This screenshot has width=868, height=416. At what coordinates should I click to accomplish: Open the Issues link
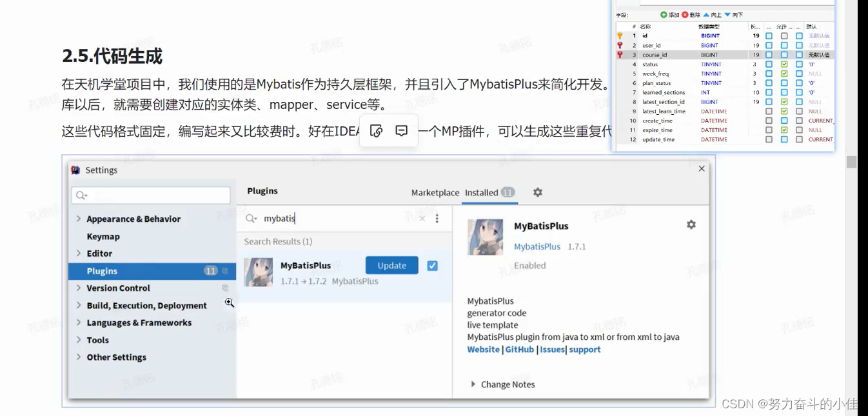pyautogui.click(x=552, y=350)
